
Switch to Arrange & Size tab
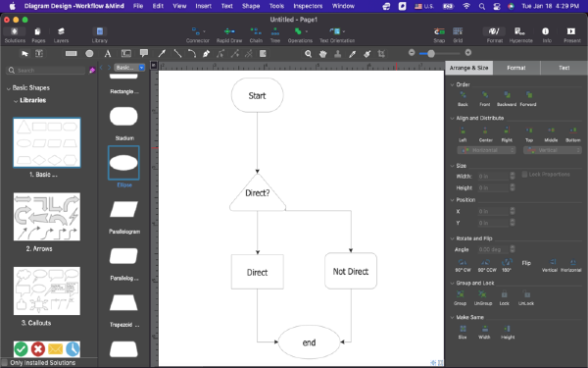tap(468, 68)
